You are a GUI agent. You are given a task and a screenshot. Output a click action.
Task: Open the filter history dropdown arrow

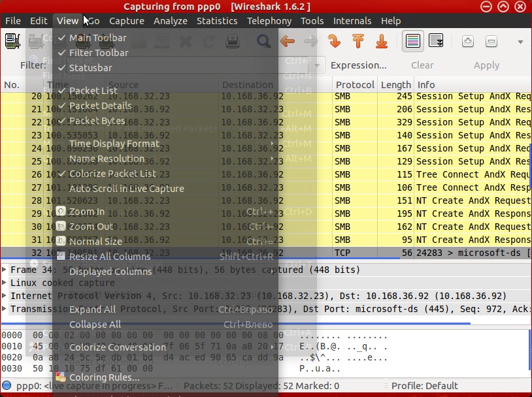[x=317, y=65]
